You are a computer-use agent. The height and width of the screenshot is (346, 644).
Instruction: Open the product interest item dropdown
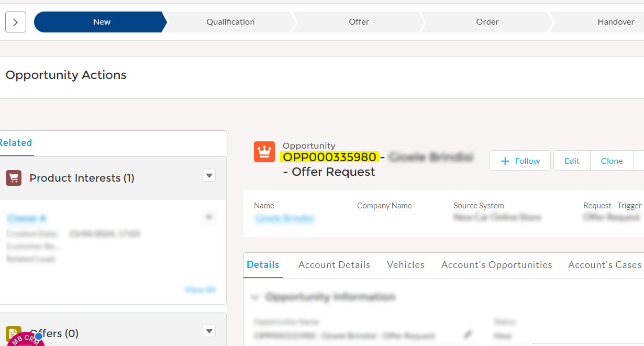(209, 217)
